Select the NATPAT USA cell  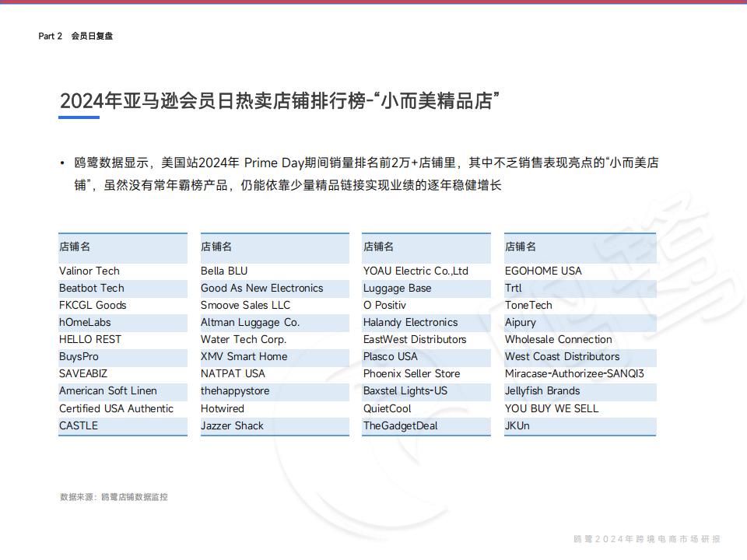tap(275, 374)
